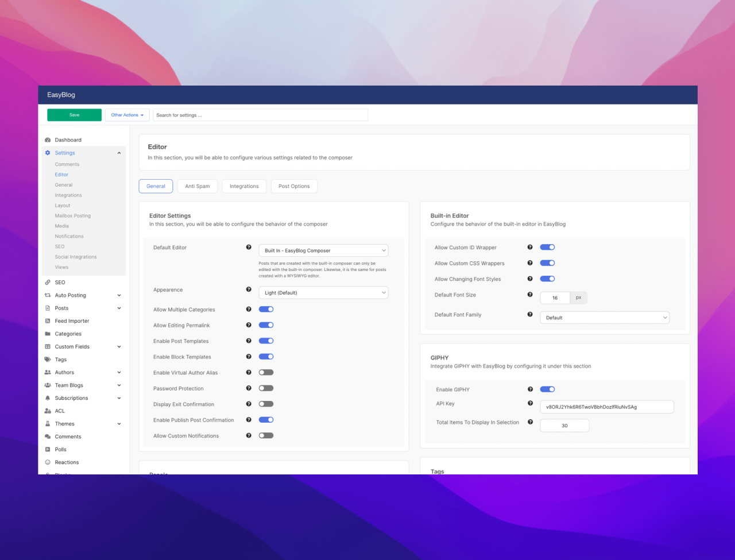Click help icon next to API Key

530,404
